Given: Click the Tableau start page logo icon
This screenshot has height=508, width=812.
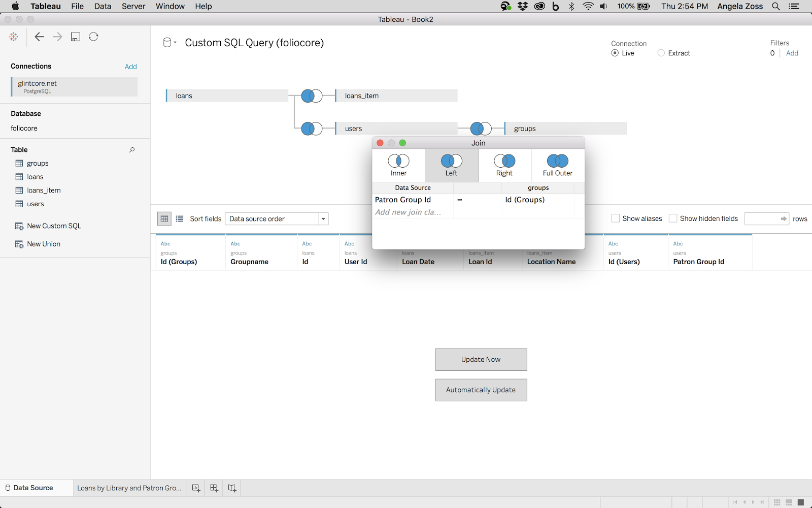Looking at the screenshot, I should point(14,37).
